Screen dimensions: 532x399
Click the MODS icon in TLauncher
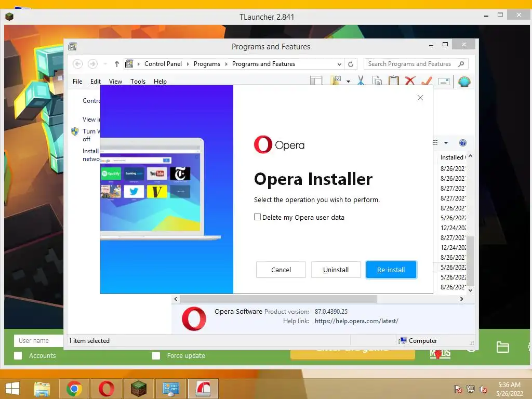click(440, 354)
